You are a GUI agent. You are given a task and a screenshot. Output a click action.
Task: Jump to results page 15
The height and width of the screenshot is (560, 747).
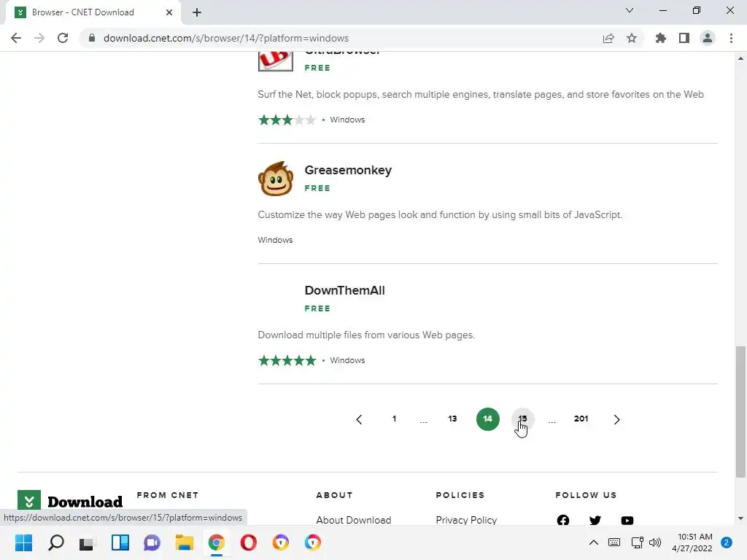pos(522,419)
